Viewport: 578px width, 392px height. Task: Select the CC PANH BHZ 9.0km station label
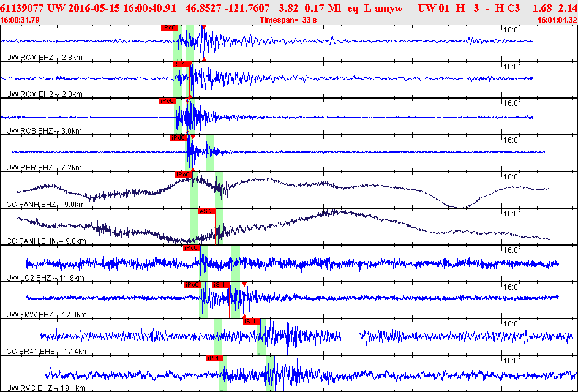click(x=46, y=205)
